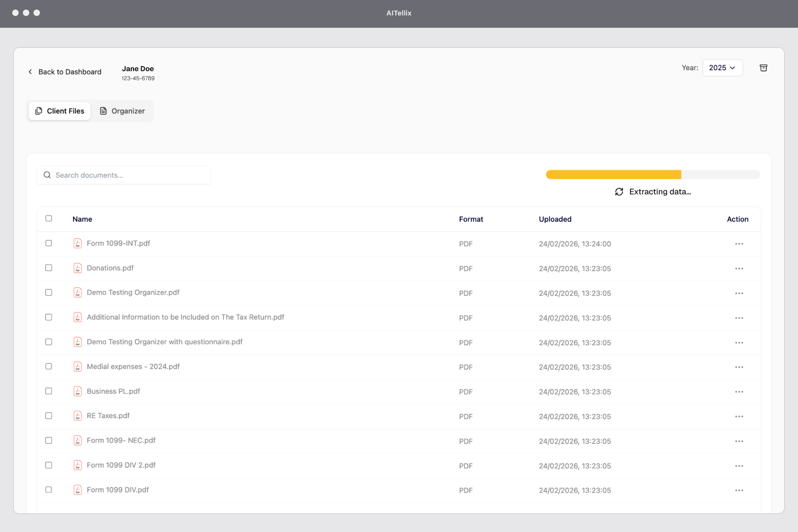798x532 pixels.
Task: Click Back to Dashboard
Action: [x=70, y=71]
